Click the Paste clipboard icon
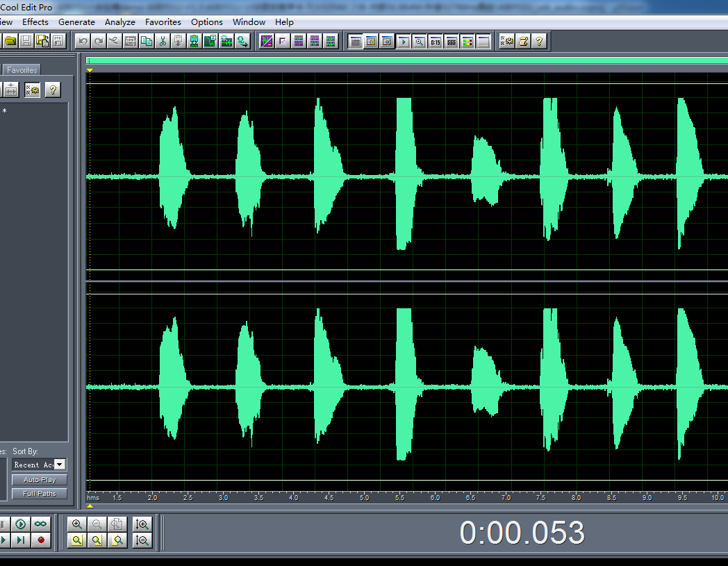This screenshot has width=728, height=566. pos(179,42)
